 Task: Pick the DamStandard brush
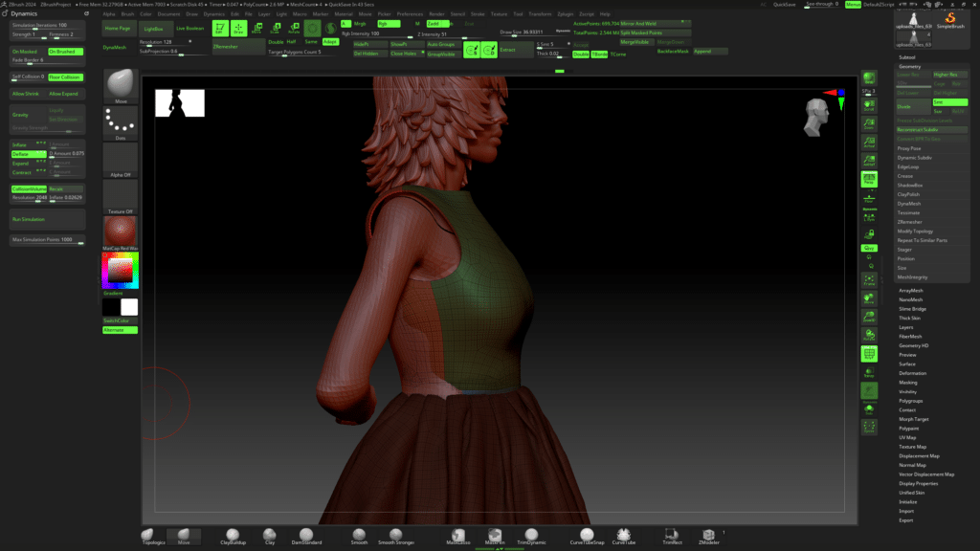click(306, 536)
